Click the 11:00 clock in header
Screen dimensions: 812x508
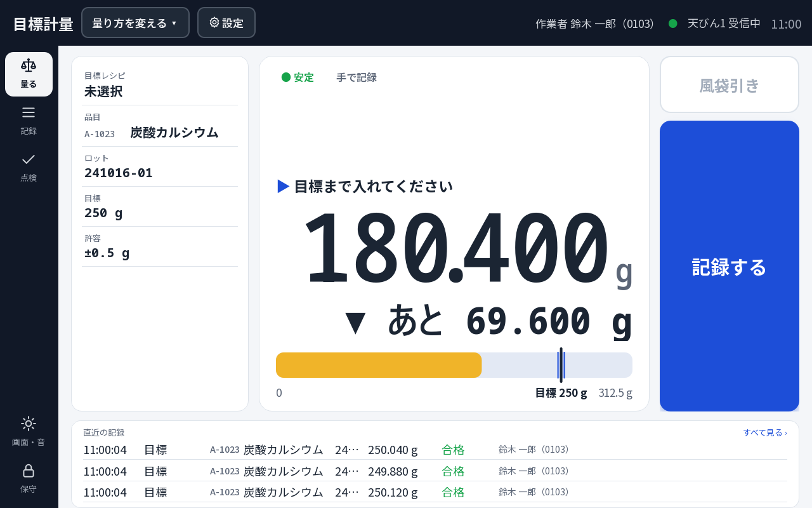coord(786,24)
